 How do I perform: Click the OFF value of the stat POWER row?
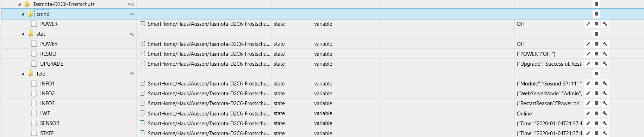pos(521,44)
